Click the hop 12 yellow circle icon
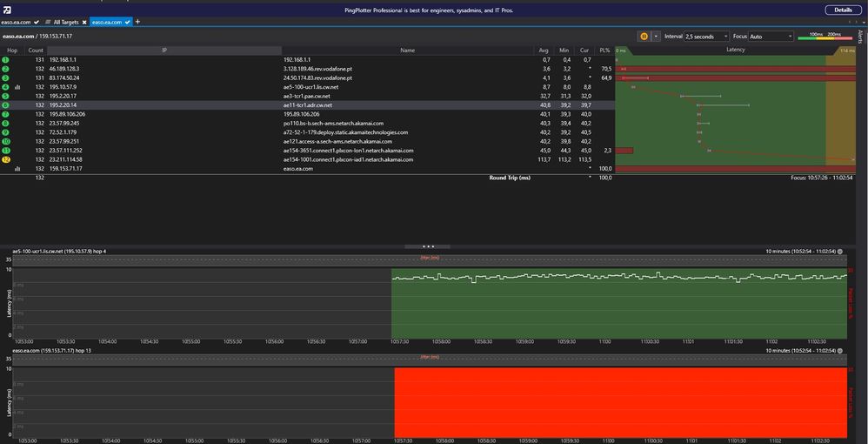This screenshot has height=444, width=868. click(6, 159)
